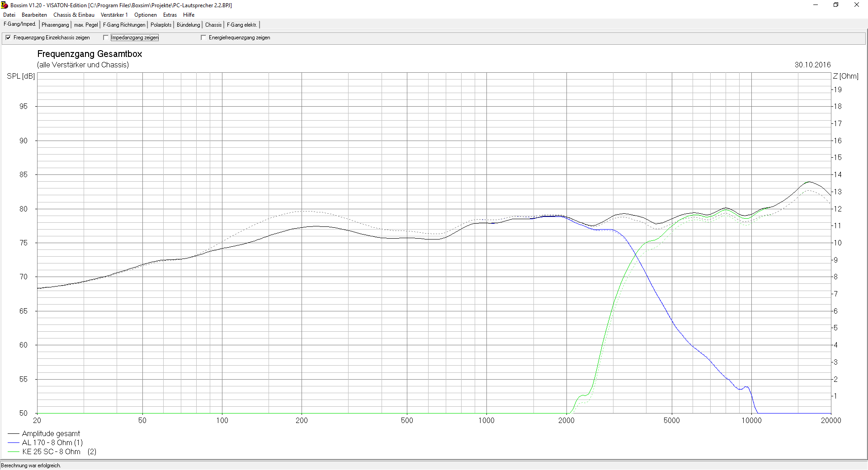
Task: Select the F-Gang/Imped. tab
Action: (x=20, y=24)
